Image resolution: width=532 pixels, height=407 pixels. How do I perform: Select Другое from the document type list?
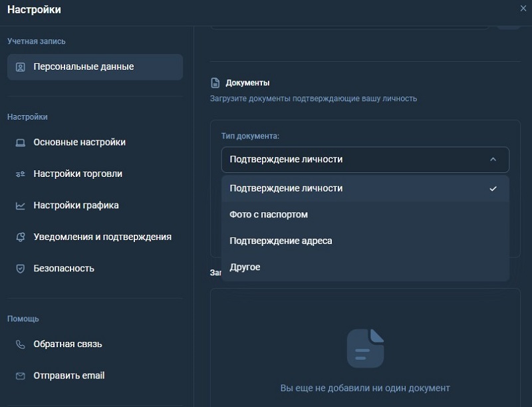[x=246, y=267]
